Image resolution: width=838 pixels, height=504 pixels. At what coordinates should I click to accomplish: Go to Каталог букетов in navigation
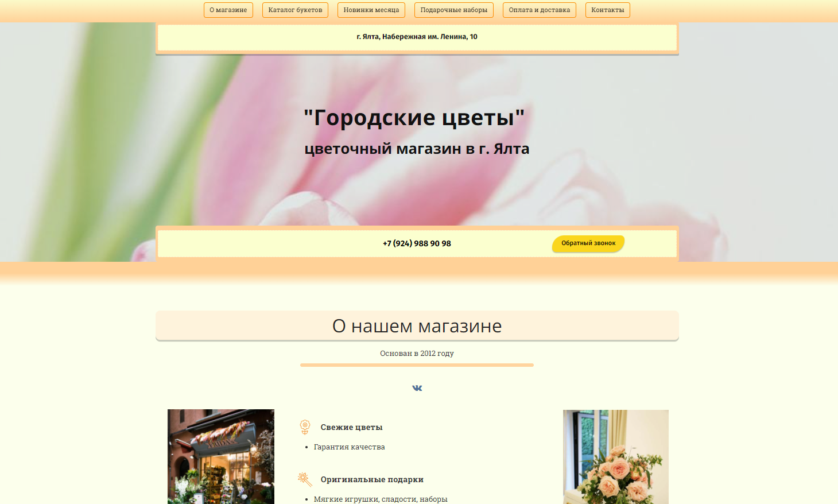point(295,10)
